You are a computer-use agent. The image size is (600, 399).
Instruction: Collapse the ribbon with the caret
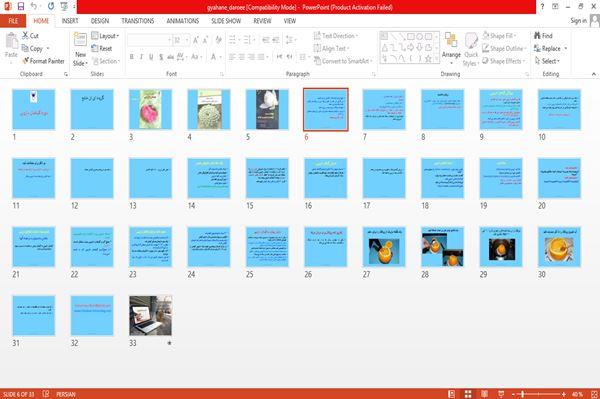pyautogui.click(x=593, y=74)
